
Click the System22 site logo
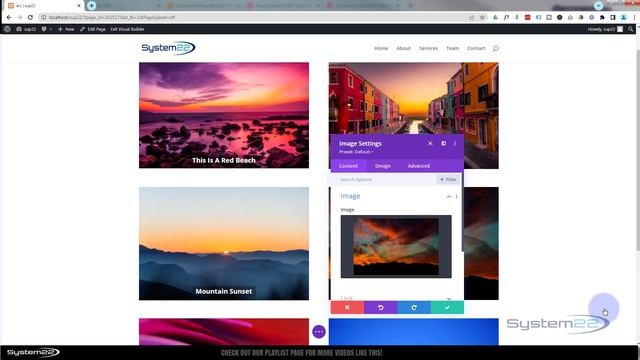168,48
